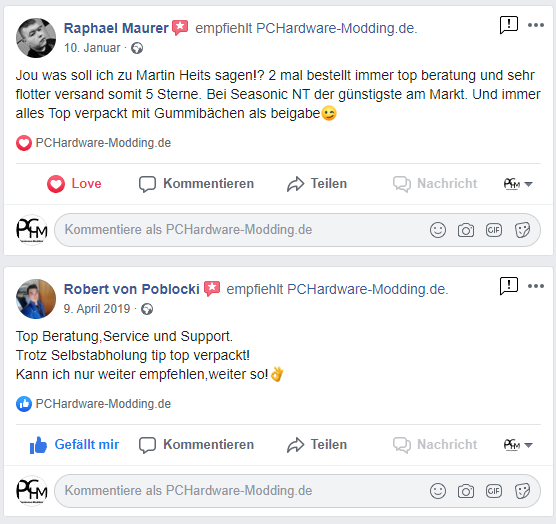This screenshot has width=556, height=524.
Task: Add a GIF to the first comment box
Action: pyautogui.click(x=494, y=230)
